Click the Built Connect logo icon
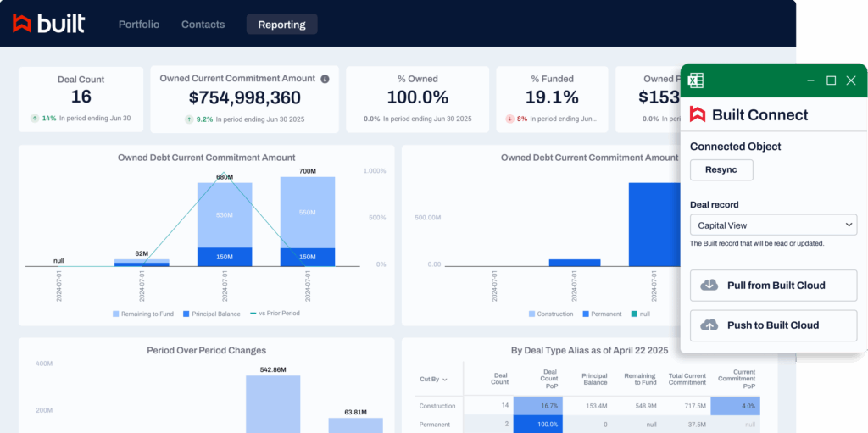This screenshot has height=433, width=868. pyautogui.click(x=698, y=114)
